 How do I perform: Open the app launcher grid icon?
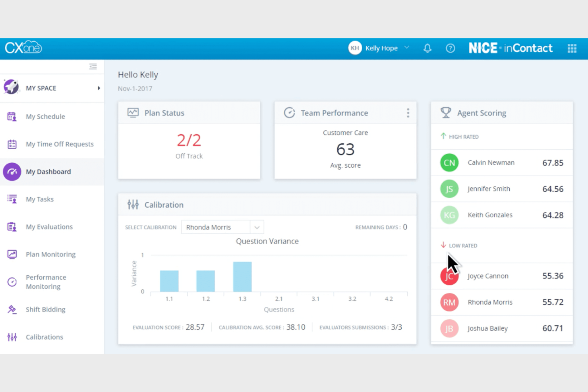(572, 48)
